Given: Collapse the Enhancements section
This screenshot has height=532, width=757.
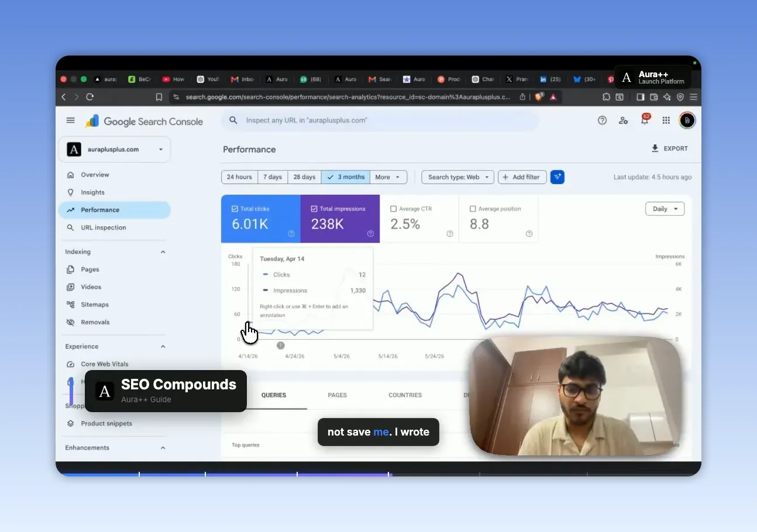Looking at the screenshot, I should click(163, 448).
